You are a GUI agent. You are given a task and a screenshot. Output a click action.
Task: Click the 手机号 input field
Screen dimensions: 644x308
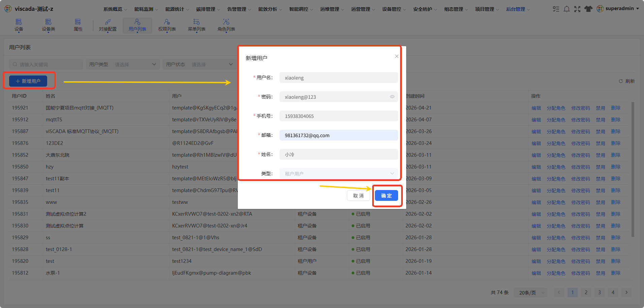(x=339, y=116)
